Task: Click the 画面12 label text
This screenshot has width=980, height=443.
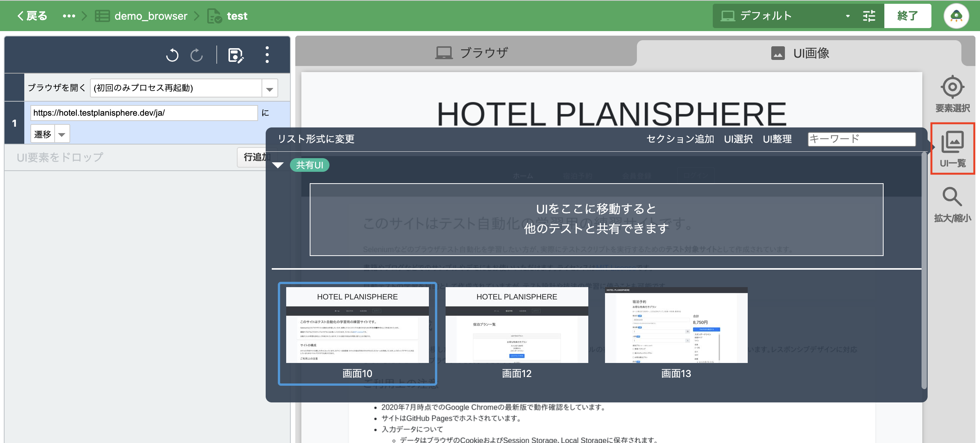Action: pyautogui.click(x=517, y=374)
